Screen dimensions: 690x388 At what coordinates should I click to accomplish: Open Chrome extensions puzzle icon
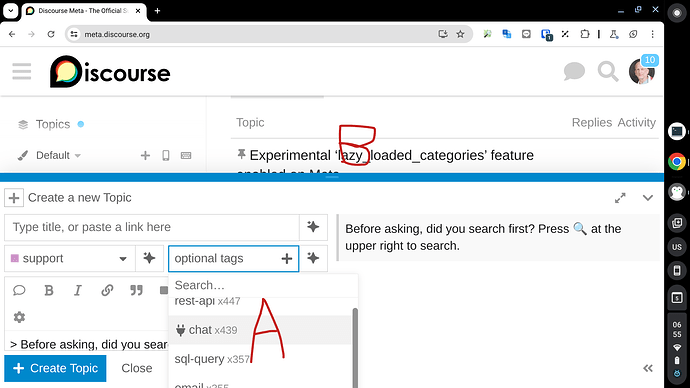[x=584, y=34]
